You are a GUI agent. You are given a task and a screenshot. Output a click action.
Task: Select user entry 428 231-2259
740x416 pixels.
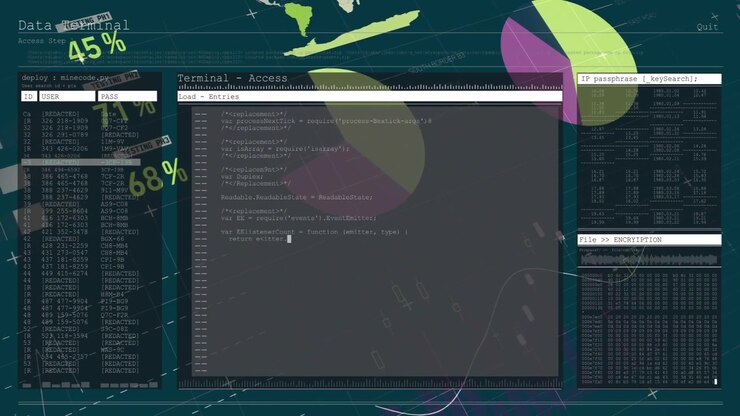tap(65, 246)
